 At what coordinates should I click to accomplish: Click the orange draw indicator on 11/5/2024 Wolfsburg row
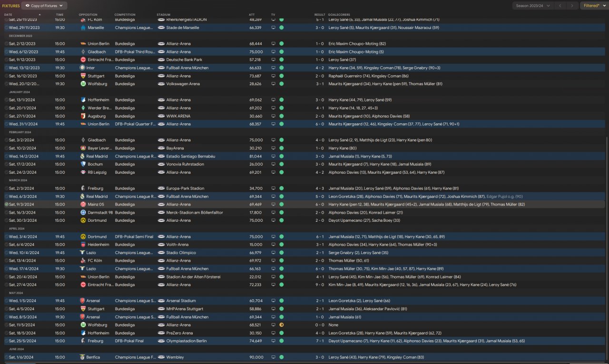[281, 325]
